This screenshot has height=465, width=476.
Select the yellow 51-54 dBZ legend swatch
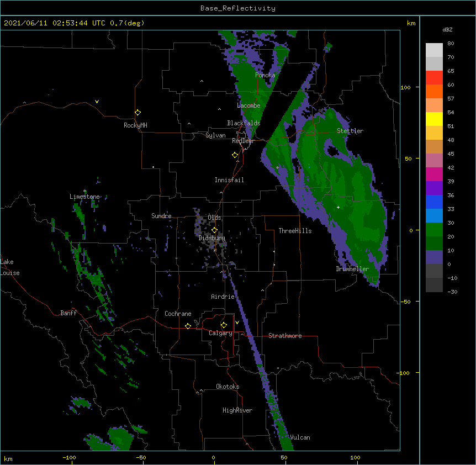(x=434, y=119)
